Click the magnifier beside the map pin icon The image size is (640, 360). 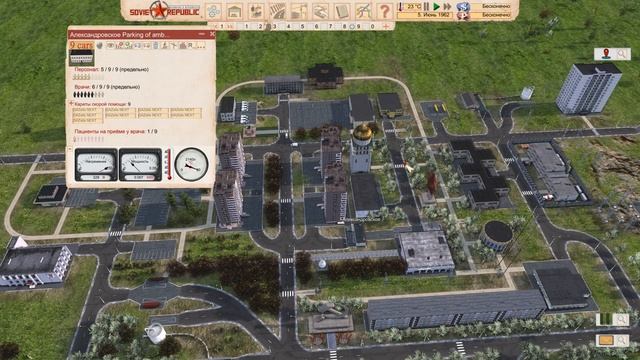point(622,54)
